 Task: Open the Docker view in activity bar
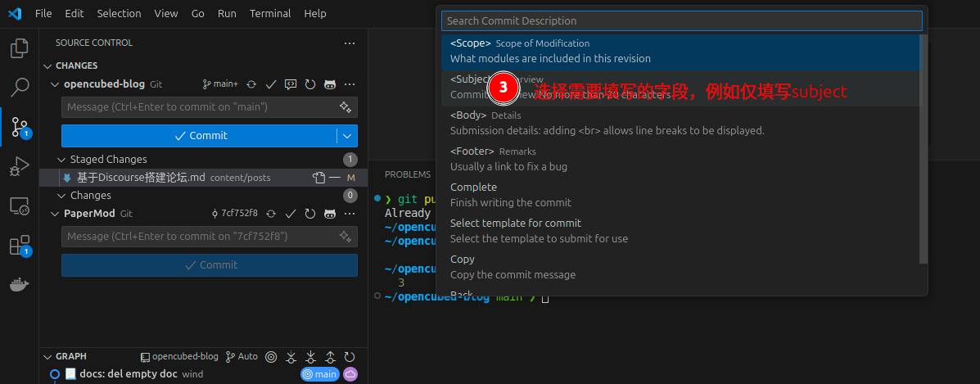(x=19, y=285)
